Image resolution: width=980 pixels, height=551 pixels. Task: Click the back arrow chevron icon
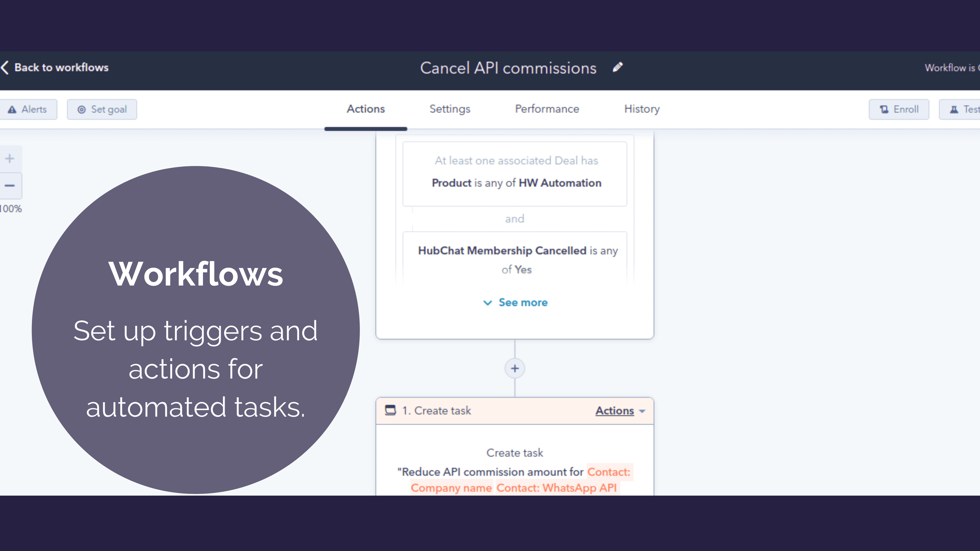point(5,68)
